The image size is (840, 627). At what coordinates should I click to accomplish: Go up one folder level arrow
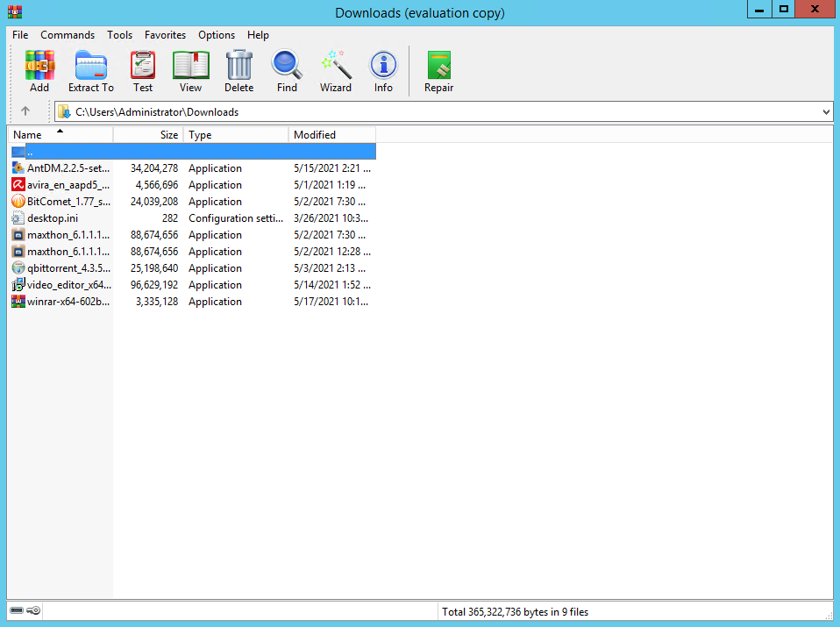[25, 110]
